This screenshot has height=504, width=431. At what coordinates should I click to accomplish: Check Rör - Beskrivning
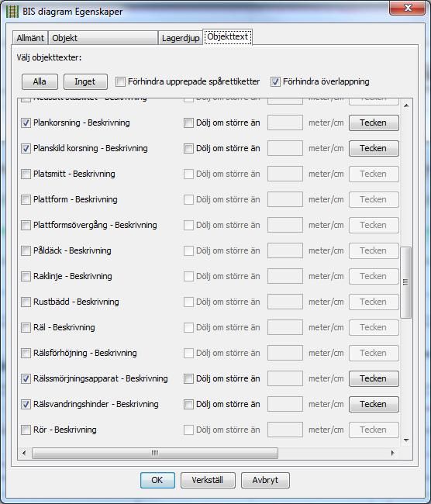click(x=26, y=430)
